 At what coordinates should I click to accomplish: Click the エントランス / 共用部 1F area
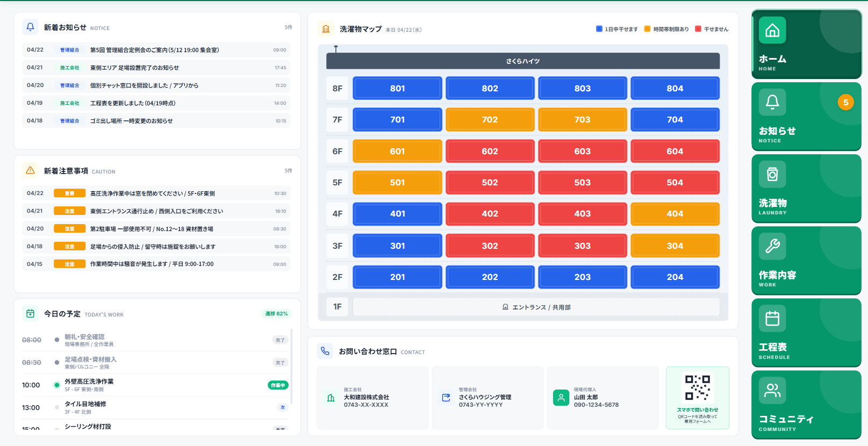[536, 307]
